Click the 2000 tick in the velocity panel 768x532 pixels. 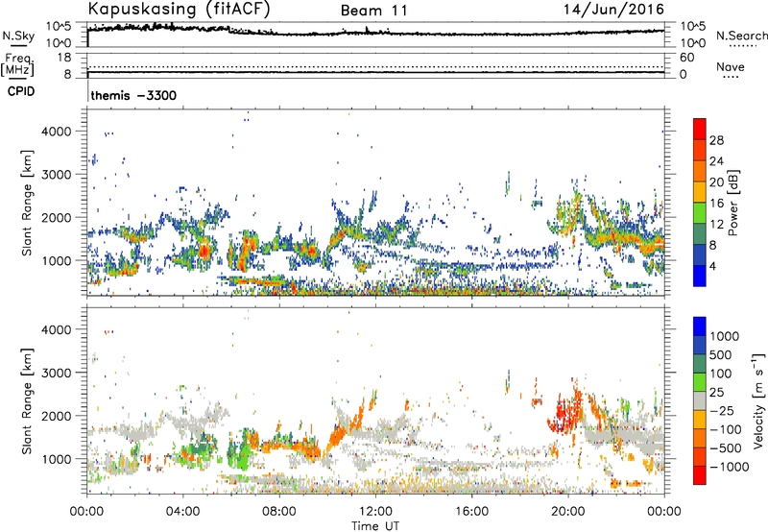click(56, 416)
